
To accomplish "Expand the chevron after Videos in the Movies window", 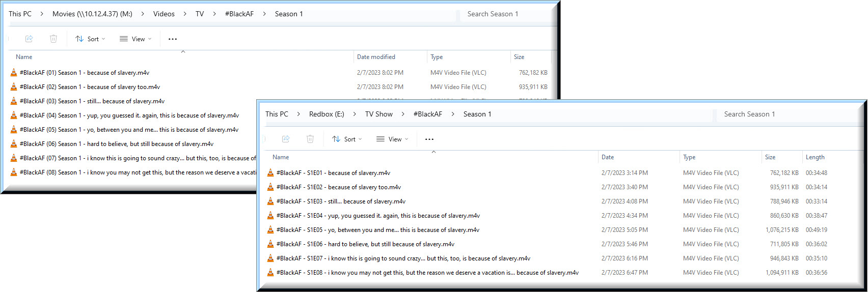I will coord(185,14).
